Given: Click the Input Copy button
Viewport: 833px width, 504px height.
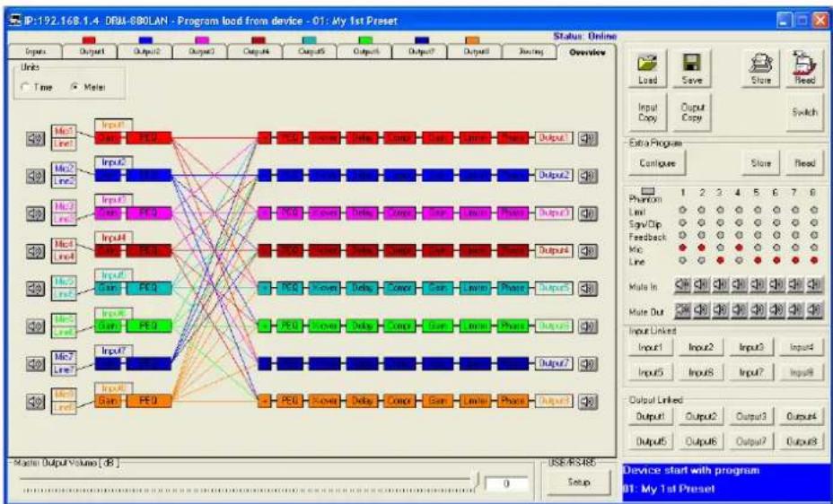Looking at the screenshot, I should pyautogui.click(x=648, y=112).
